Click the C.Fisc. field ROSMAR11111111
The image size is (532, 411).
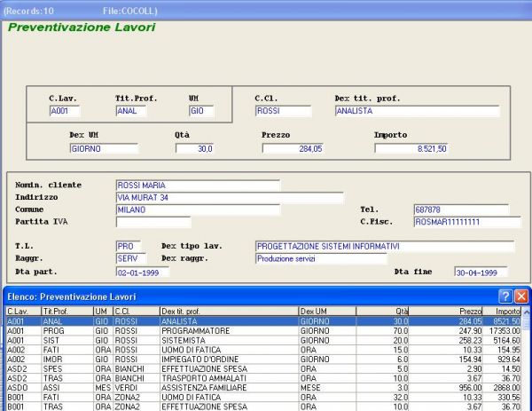tap(467, 222)
